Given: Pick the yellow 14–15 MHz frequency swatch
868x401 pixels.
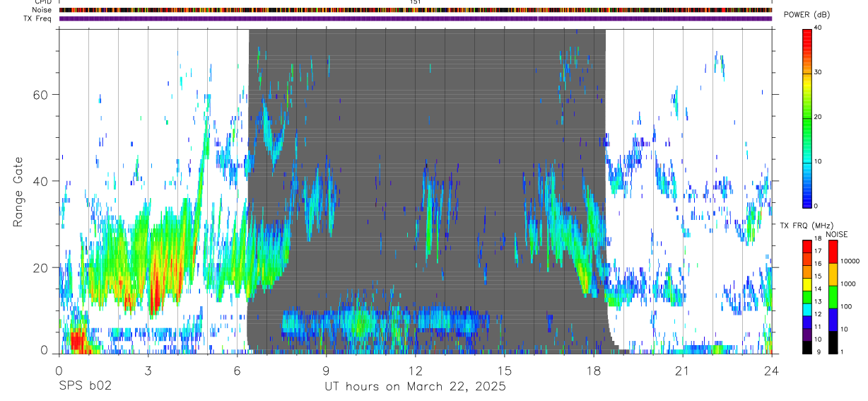Looking at the screenshot, I should [x=807, y=284].
